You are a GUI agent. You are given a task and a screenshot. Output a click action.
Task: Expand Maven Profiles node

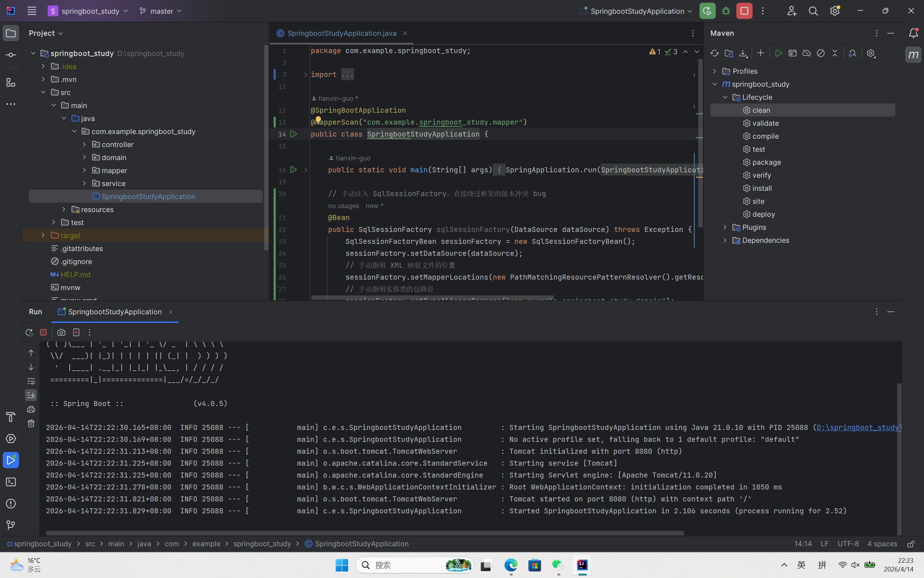click(x=714, y=71)
